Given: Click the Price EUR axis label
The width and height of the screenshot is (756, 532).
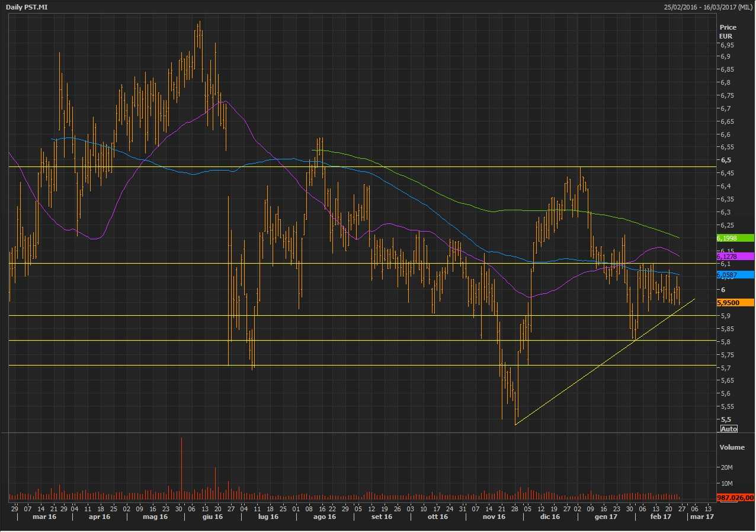Looking at the screenshot, I should pos(728,31).
